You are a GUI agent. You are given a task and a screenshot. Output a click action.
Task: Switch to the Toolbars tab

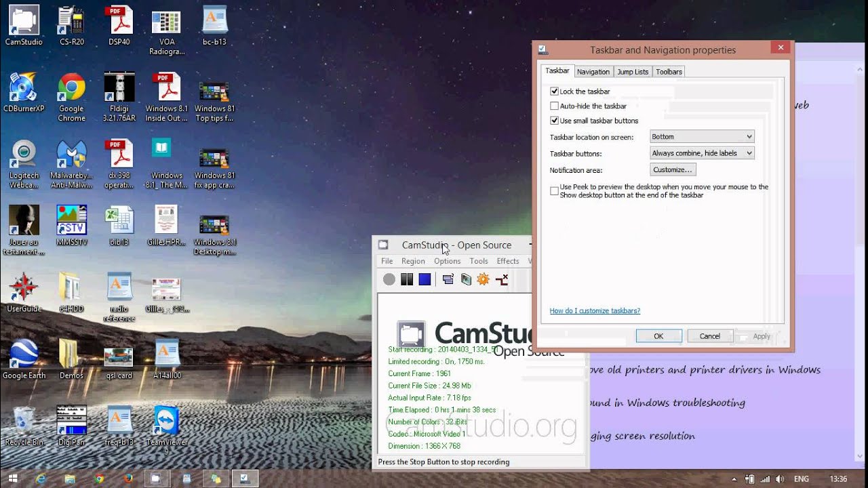tap(669, 72)
